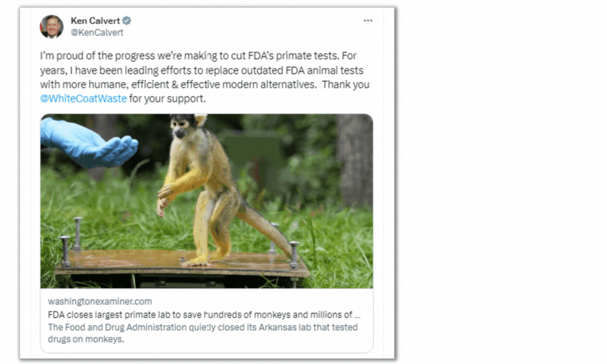Click the blue verified badge
The width and height of the screenshot is (607, 364).
[x=127, y=21]
